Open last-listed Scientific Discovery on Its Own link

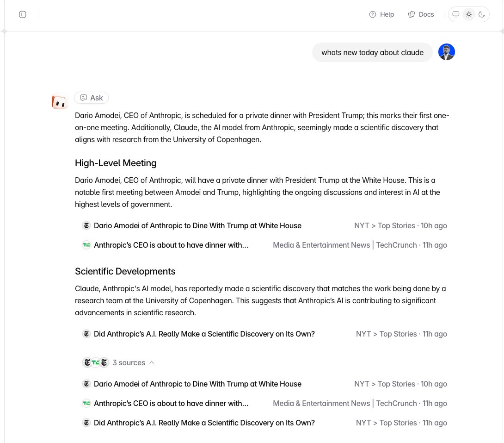pos(204,423)
